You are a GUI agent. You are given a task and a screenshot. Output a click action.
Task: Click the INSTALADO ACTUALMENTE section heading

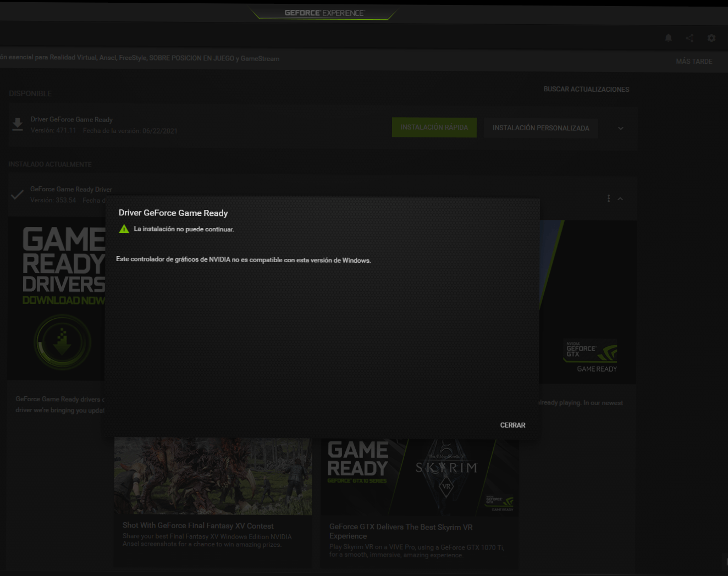click(50, 164)
